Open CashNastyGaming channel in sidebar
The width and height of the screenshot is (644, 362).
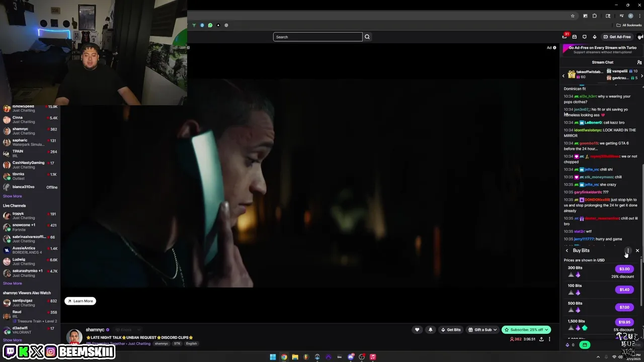[x=30, y=165]
